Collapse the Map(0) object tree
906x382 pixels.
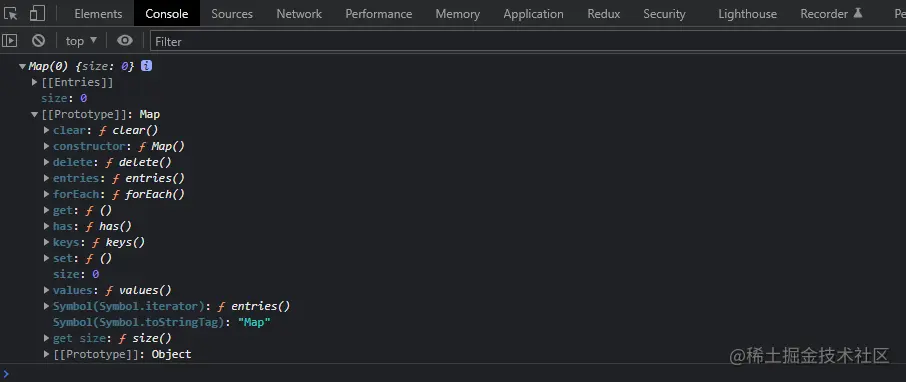(23, 66)
